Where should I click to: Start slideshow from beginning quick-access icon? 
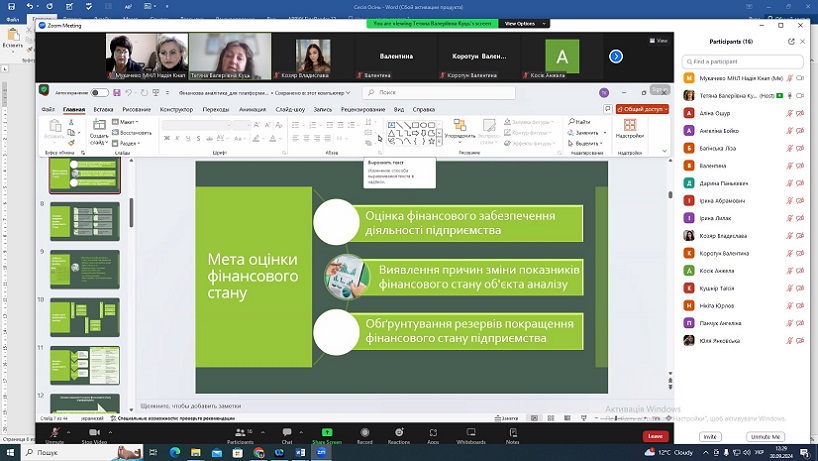pos(155,93)
